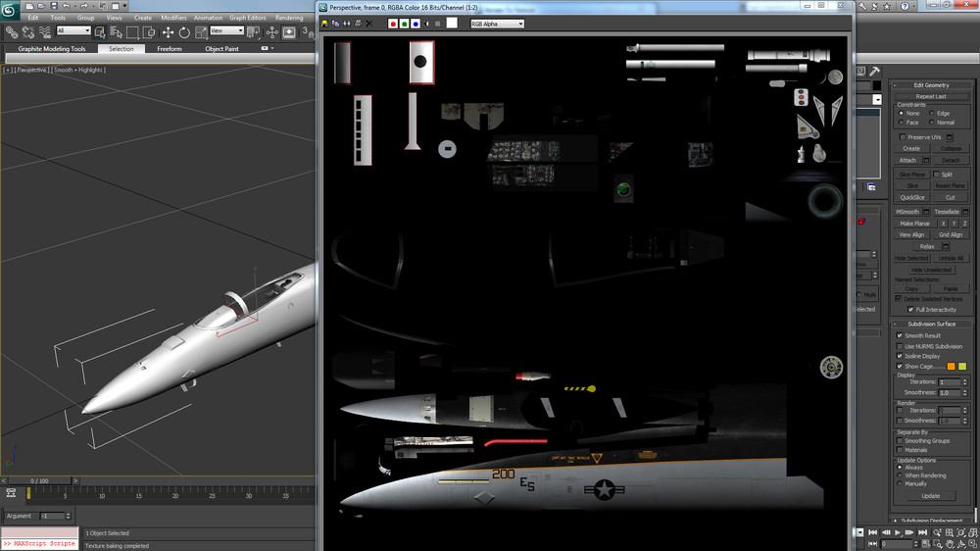Click the Undo arrow icon
Image resolution: width=980 pixels, height=551 pixels.
66,6
